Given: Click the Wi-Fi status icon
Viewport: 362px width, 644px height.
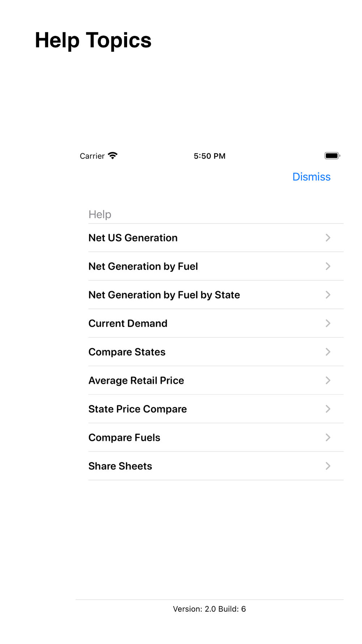Looking at the screenshot, I should pyautogui.click(x=113, y=156).
